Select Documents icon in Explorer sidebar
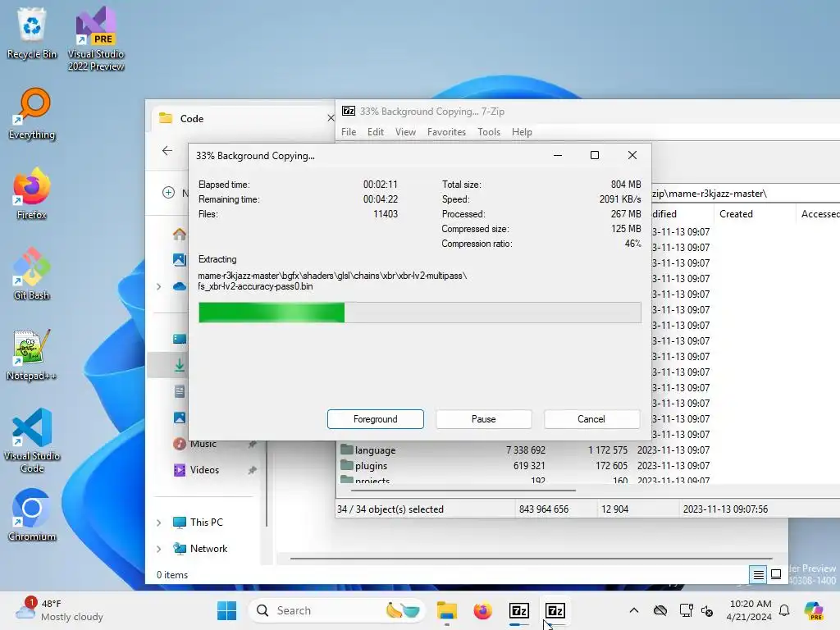The height and width of the screenshot is (630, 840). tap(180, 391)
